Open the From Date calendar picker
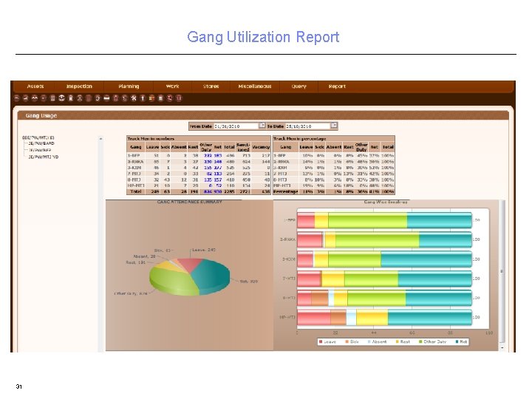Screen dimensions: 532x399 [x=262, y=126]
